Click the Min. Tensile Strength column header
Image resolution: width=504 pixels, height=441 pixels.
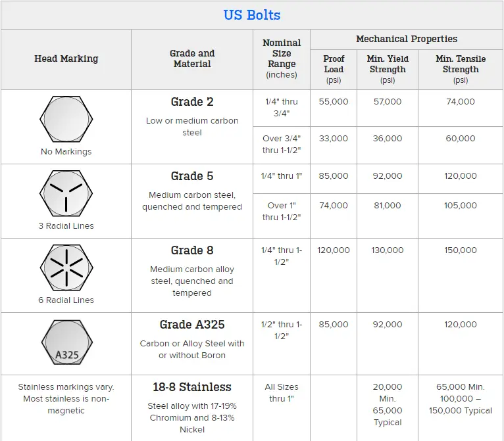[461, 69]
